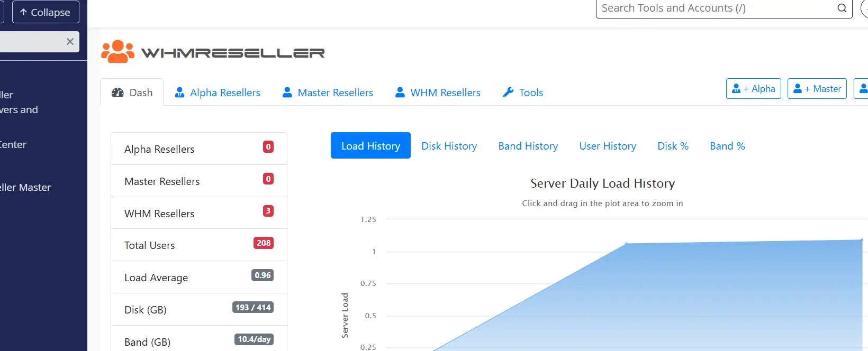Click the Band (GB) row
868x351 pixels.
(x=199, y=338)
